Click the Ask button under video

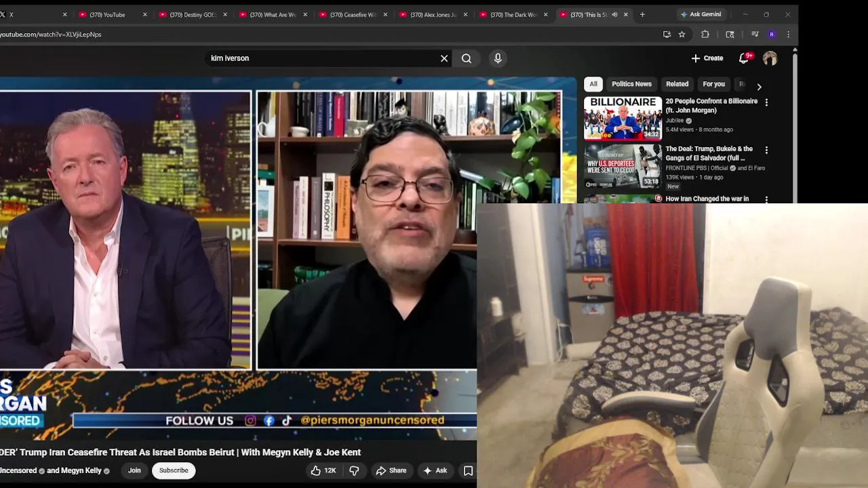435,470
